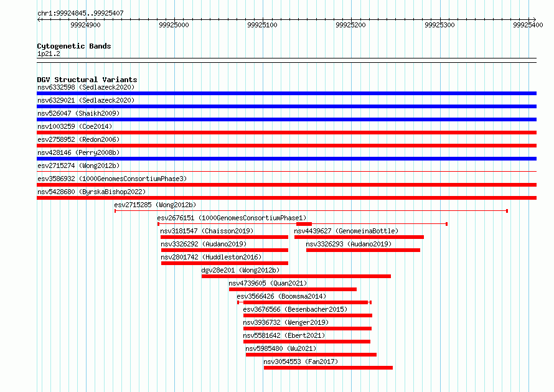Open nsv3326292 (Audano2019) label
Screen dimensions: 554x392
click(x=204, y=244)
